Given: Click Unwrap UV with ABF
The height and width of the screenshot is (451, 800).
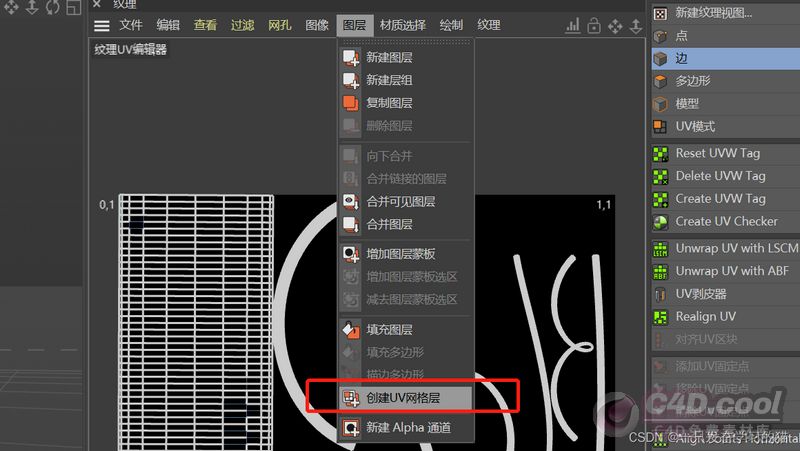Looking at the screenshot, I should [x=731, y=271].
